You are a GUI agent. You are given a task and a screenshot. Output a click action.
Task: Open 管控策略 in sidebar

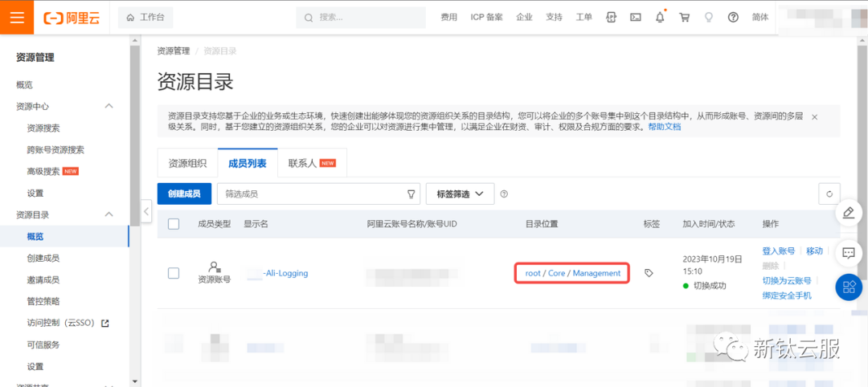point(43,301)
